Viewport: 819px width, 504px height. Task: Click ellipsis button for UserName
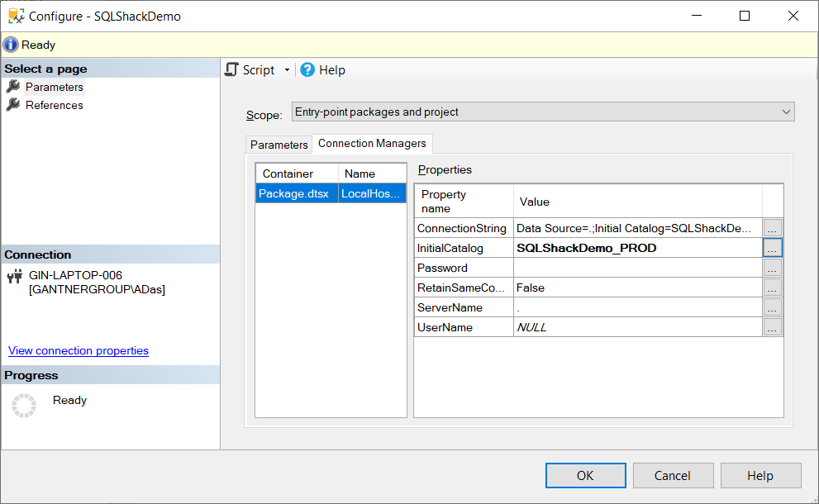click(x=772, y=327)
